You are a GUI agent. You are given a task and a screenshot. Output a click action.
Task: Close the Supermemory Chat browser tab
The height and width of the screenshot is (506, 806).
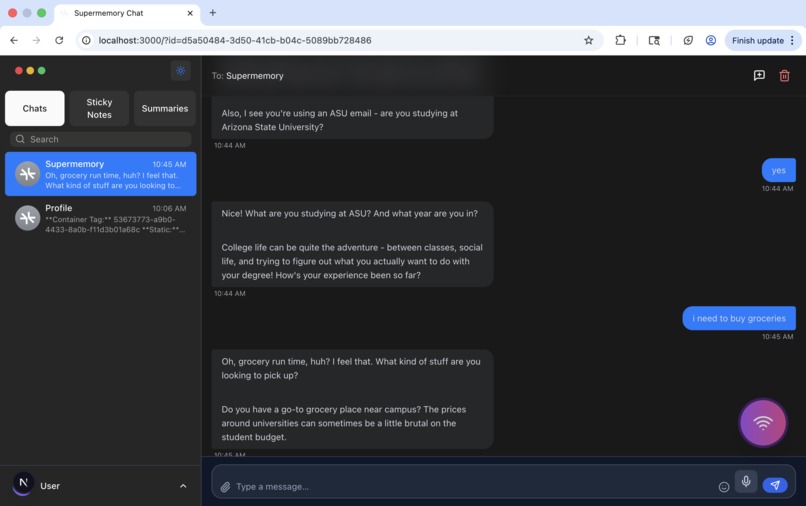pos(190,13)
